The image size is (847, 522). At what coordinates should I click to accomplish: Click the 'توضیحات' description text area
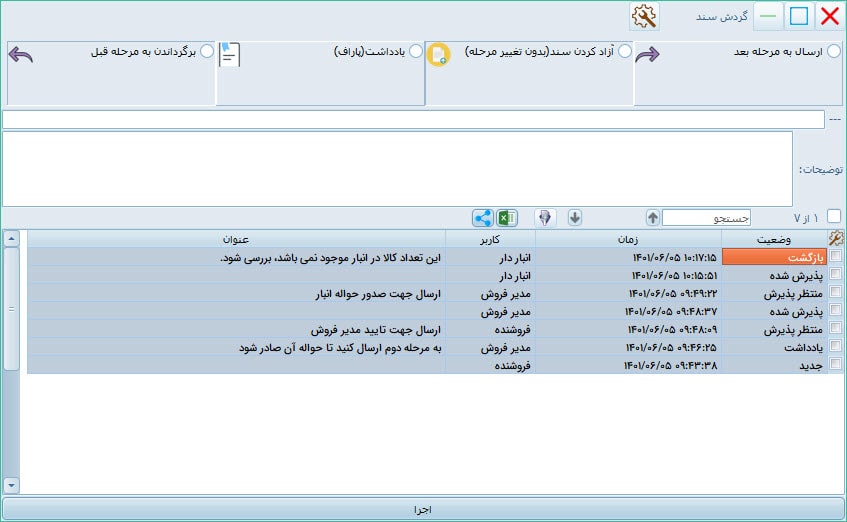(x=397, y=169)
